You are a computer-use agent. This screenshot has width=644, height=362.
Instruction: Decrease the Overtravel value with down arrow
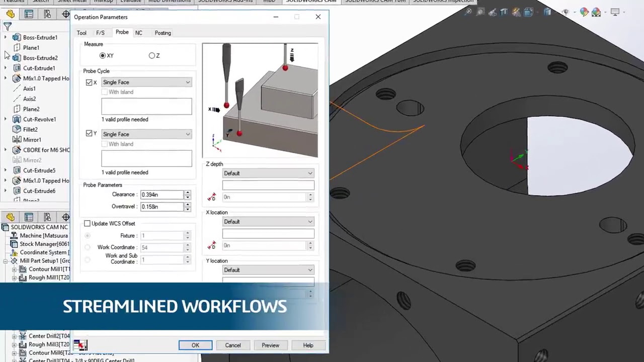coord(188,209)
